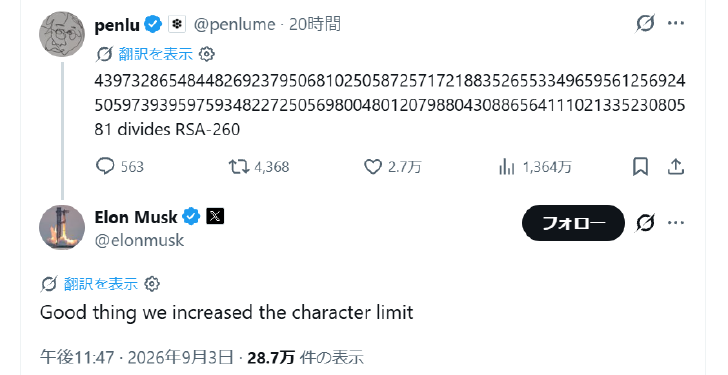This screenshot has height=375, width=728.
Task: Open penlu's profile avatar
Action: [x=62, y=34]
